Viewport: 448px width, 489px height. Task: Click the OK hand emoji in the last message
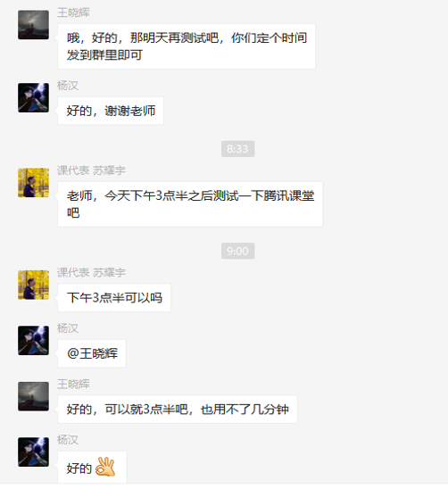105,467
